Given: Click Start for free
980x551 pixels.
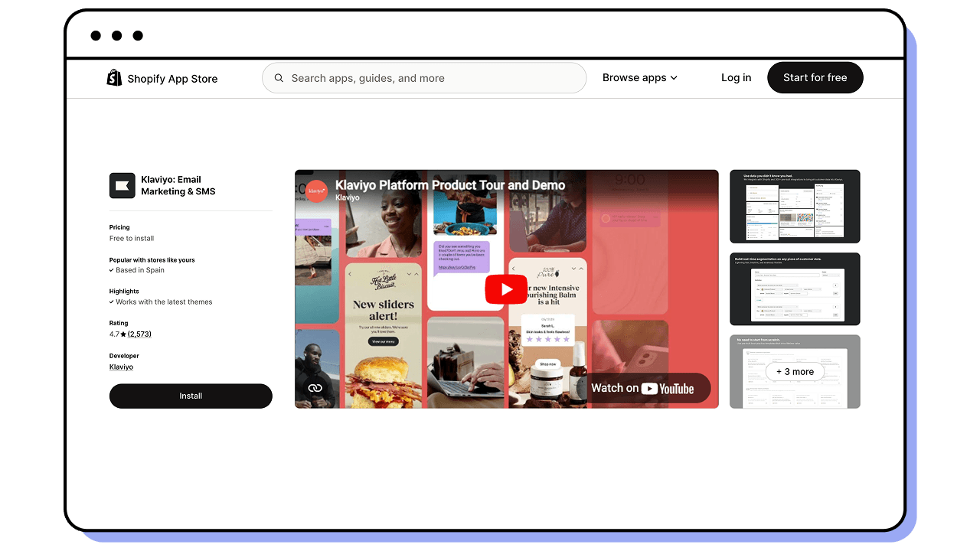Looking at the screenshot, I should pos(815,77).
